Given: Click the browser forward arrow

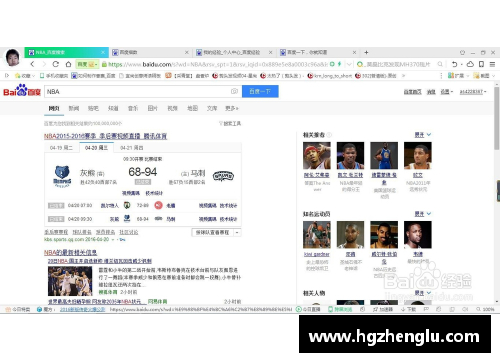Looking at the screenshot, I should [x=44, y=64].
